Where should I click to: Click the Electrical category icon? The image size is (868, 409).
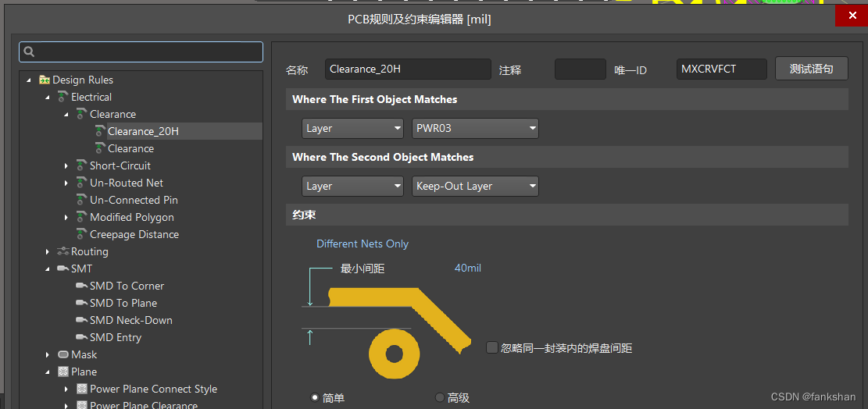coord(63,98)
